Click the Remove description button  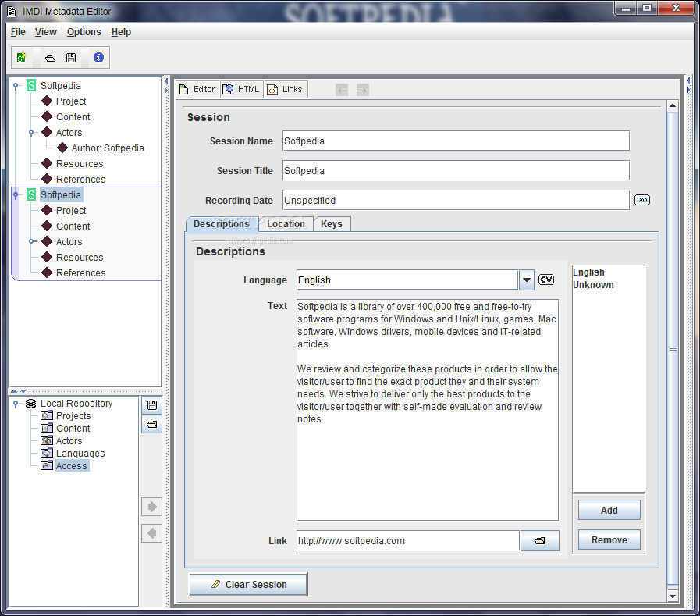tap(609, 539)
